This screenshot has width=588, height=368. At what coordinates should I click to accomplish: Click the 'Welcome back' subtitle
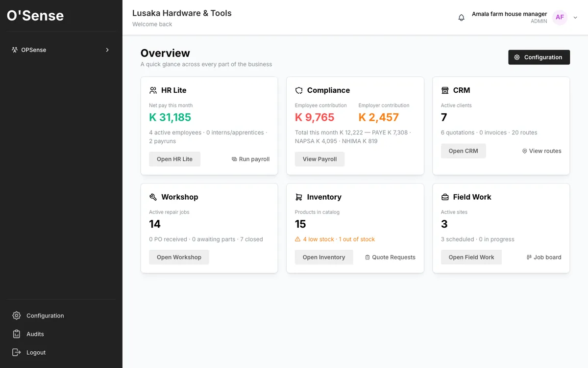pos(152,24)
